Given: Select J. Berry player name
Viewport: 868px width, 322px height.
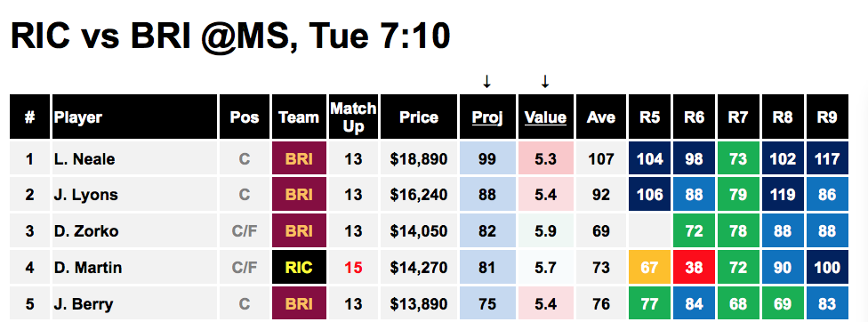Looking at the screenshot, I should coord(84,304).
